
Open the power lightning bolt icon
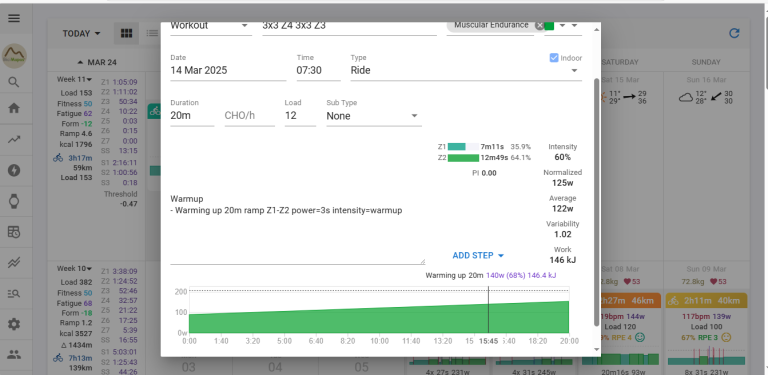pos(14,170)
